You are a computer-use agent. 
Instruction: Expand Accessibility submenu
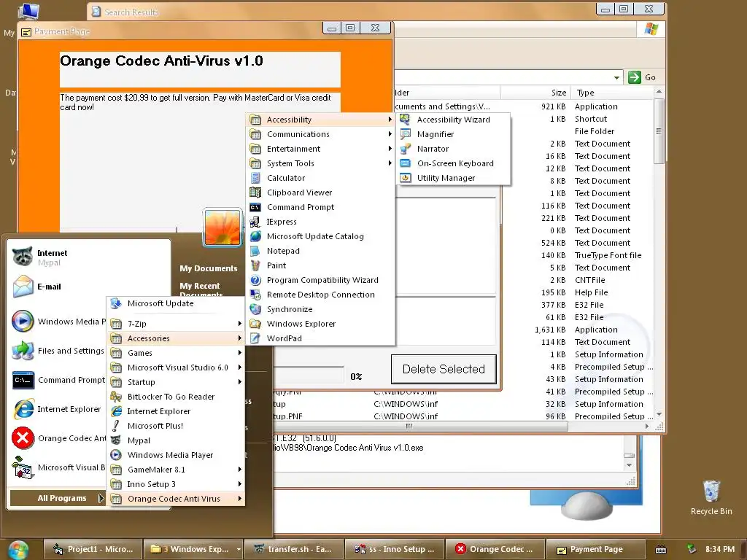[321, 120]
